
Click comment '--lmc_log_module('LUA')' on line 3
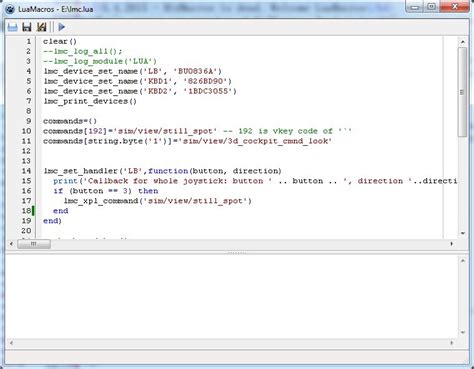point(100,61)
